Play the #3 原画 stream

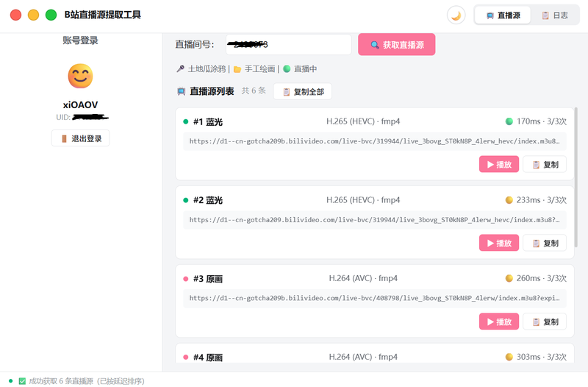coord(499,322)
